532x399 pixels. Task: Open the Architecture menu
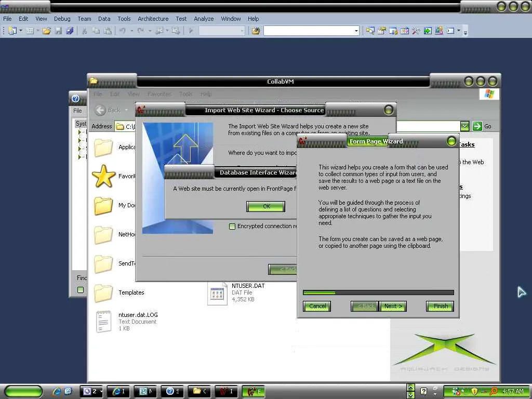[x=153, y=19]
